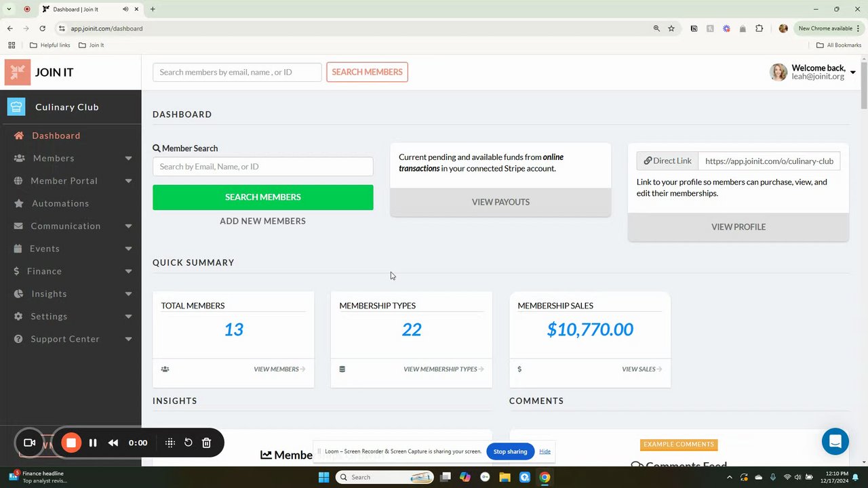Click the Communication envelope icon

tap(18, 226)
